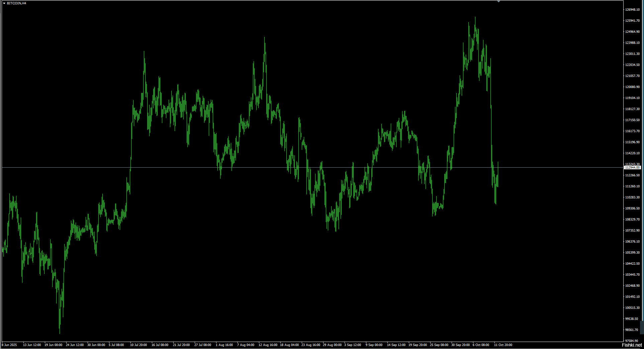Click the 6 Oct 08:00 time label

[481, 345]
